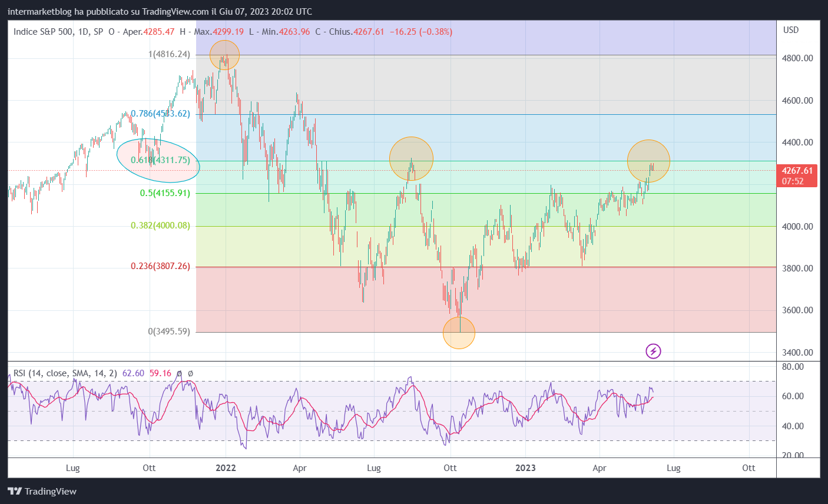Viewport: 828px width, 504px height.
Task: Click the Indice S&P 500 symbol title
Action: tap(58, 32)
